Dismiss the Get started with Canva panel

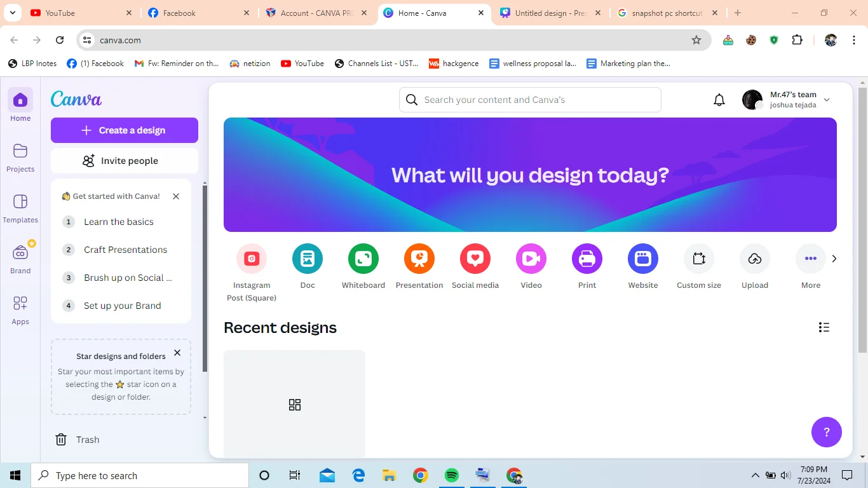[176, 196]
